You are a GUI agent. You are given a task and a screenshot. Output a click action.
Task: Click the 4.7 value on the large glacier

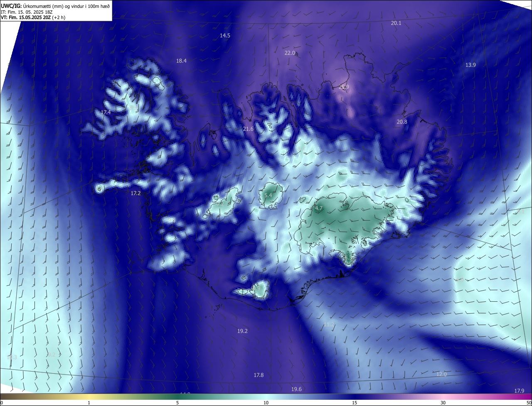[319, 208]
